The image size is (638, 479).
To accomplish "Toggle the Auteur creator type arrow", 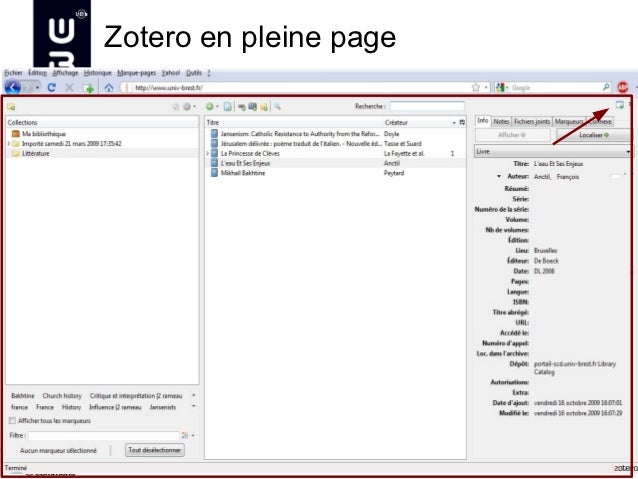I will 499,177.
